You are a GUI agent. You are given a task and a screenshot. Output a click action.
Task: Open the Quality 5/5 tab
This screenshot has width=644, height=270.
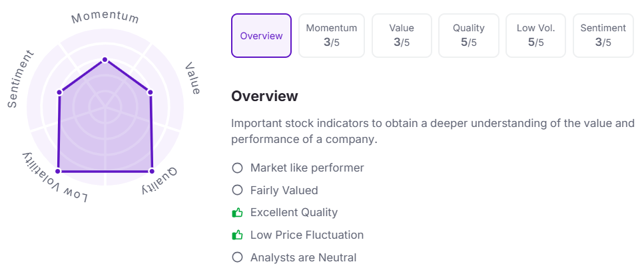tap(469, 36)
